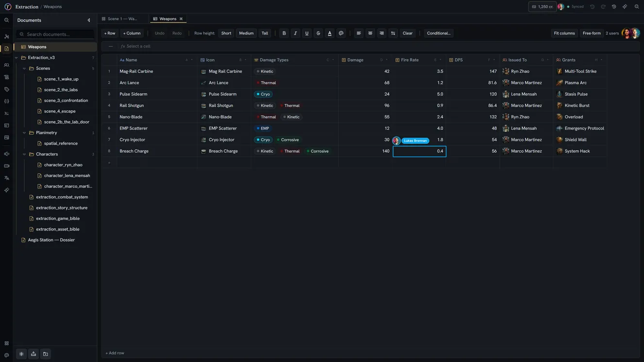Collapse the Scenes folder
Viewport: 644px width, 362px height.
24,68
